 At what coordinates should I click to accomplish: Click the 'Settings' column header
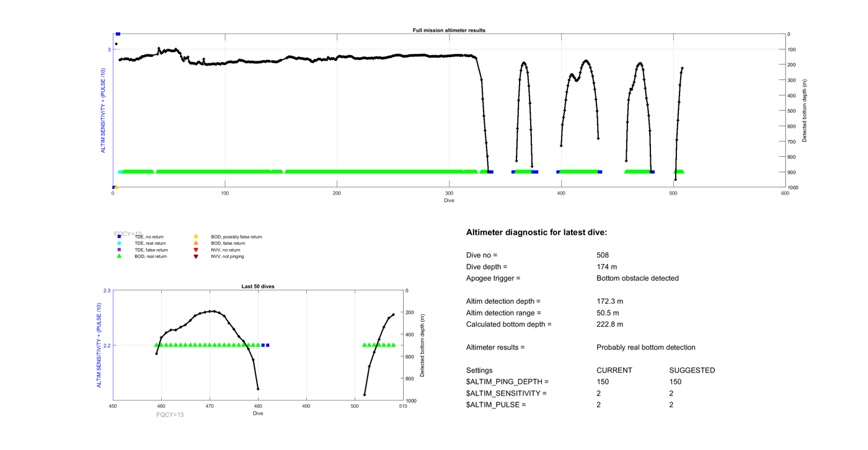pyautogui.click(x=479, y=371)
